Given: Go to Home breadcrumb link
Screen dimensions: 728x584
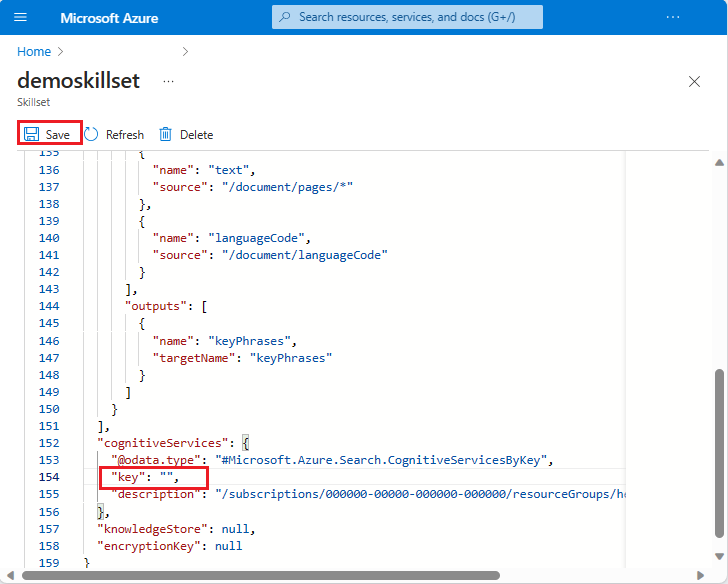Looking at the screenshot, I should click(x=34, y=52).
